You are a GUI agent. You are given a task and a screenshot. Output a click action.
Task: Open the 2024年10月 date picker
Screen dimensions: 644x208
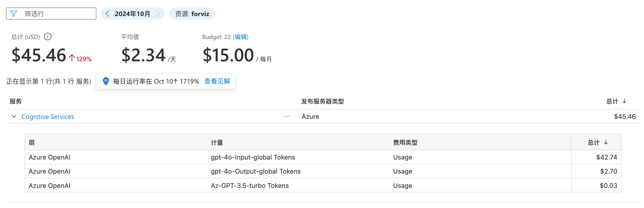[x=132, y=14]
